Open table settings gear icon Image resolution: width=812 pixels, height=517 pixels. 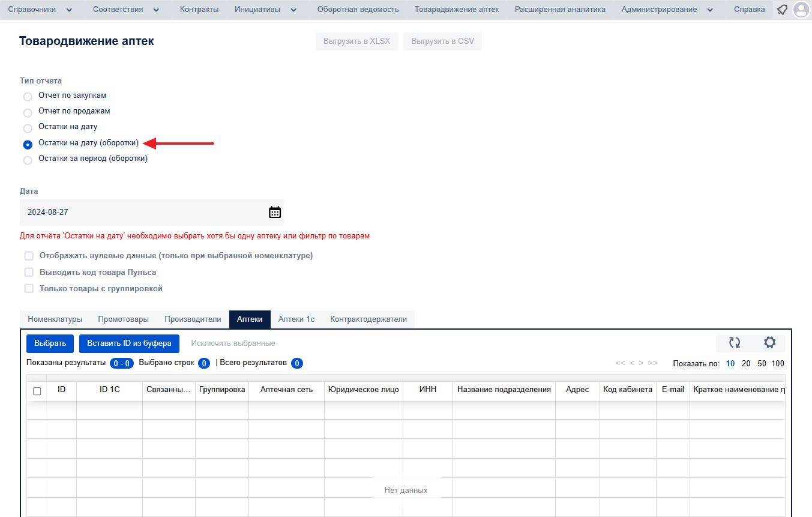[769, 343]
